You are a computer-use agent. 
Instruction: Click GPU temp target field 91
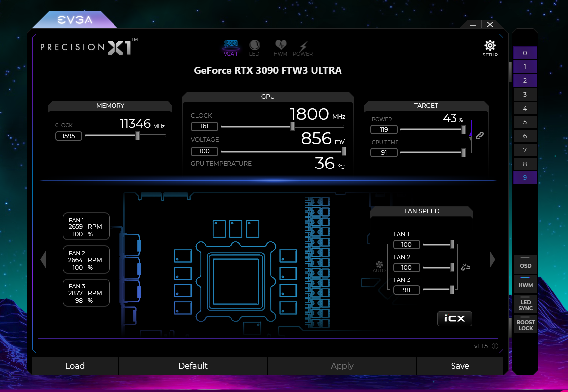pos(384,153)
